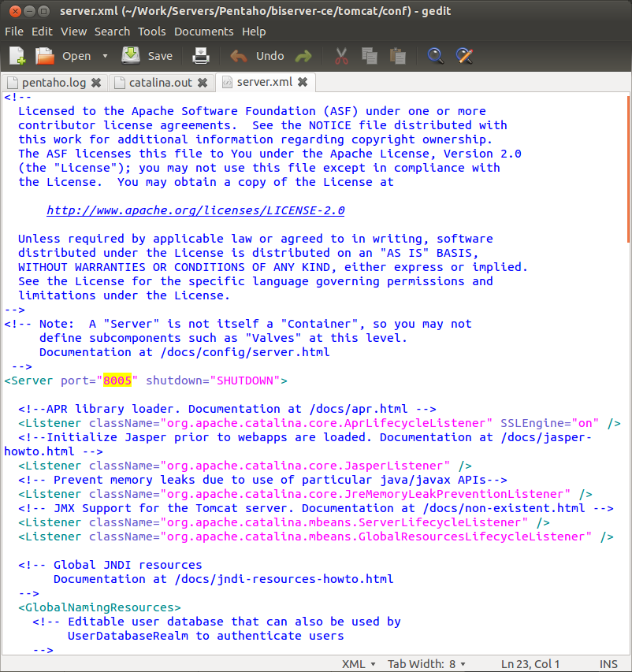Switch to the pentaho.log tab

click(54, 83)
